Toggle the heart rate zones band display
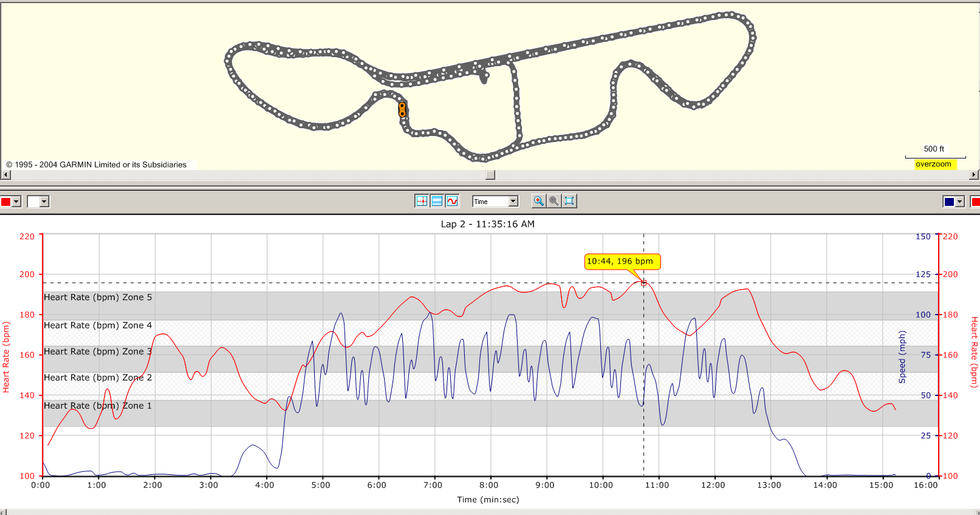Image resolution: width=980 pixels, height=515 pixels. pyautogui.click(x=437, y=201)
